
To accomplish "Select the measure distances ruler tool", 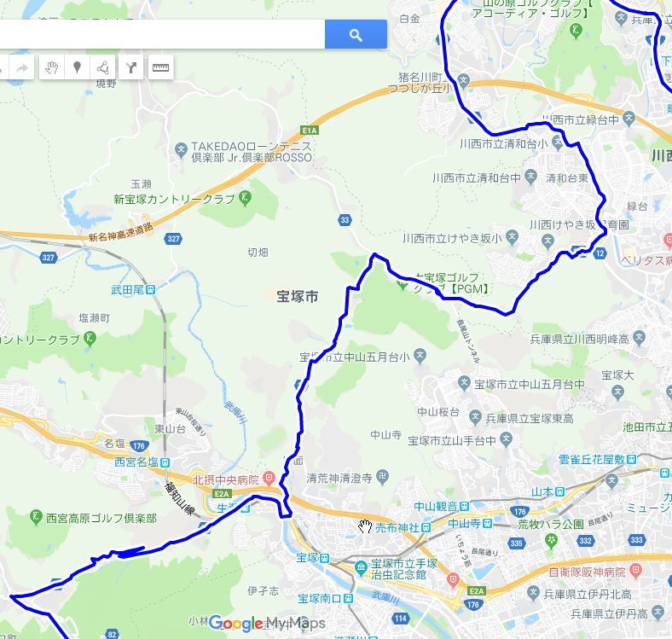I will pyautogui.click(x=160, y=67).
